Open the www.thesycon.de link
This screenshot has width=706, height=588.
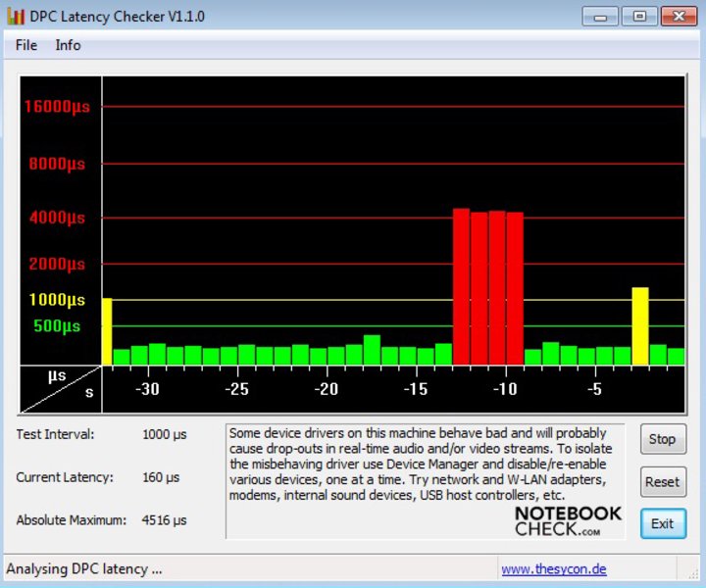coord(554,569)
